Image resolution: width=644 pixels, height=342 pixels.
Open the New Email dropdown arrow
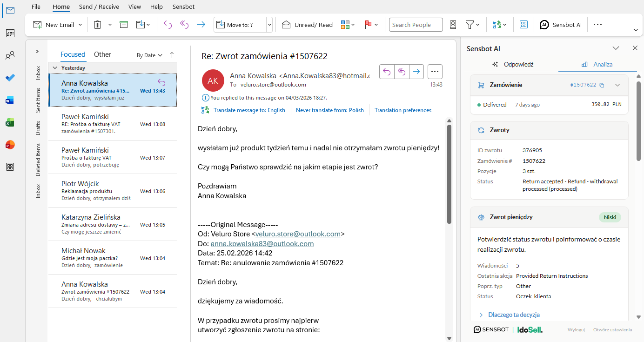(80, 25)
